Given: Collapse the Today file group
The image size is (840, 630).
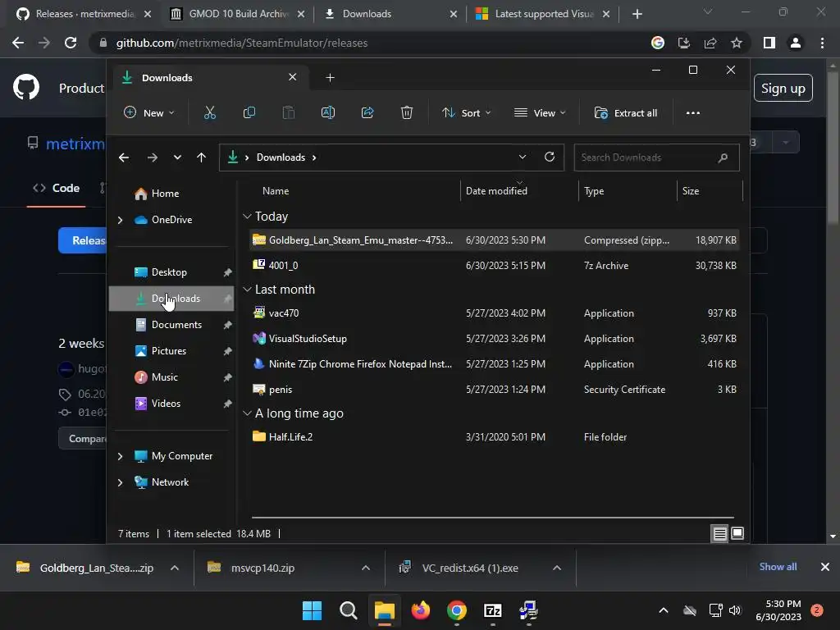Looking at the screenshot, I should (x=247, y=217).
